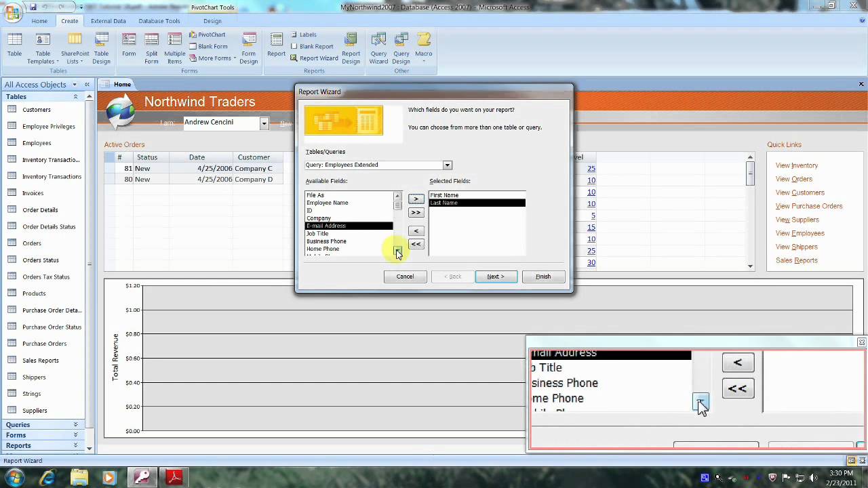Open the Products table in navigation pane
Screen dimensions: 868x488
click(x=34, y=293)
